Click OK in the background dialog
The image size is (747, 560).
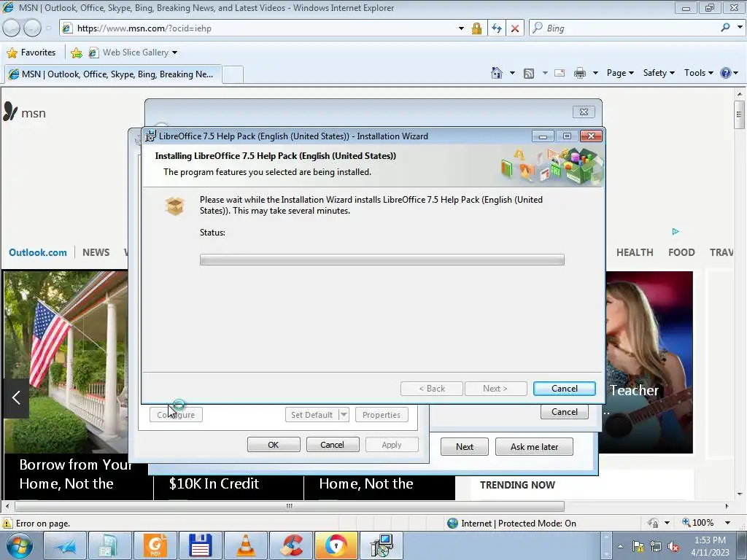coord(274,445)
